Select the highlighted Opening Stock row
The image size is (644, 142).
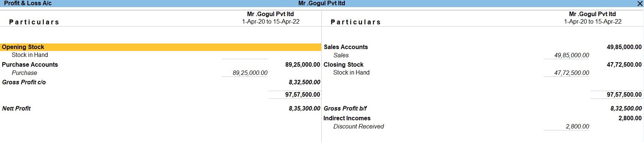click(x=161, y=47)
